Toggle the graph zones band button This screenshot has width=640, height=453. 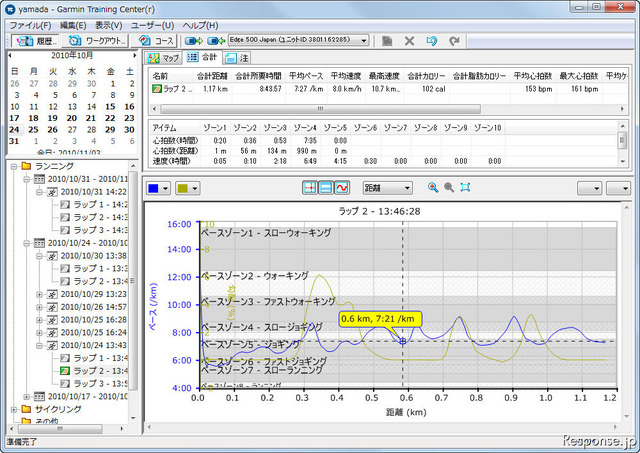tap(326, 188)
